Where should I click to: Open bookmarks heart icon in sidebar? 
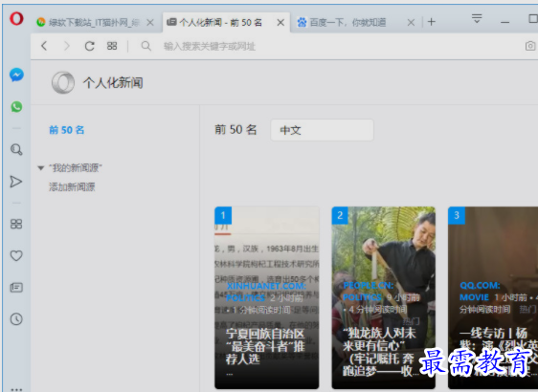tap(16, 255)
